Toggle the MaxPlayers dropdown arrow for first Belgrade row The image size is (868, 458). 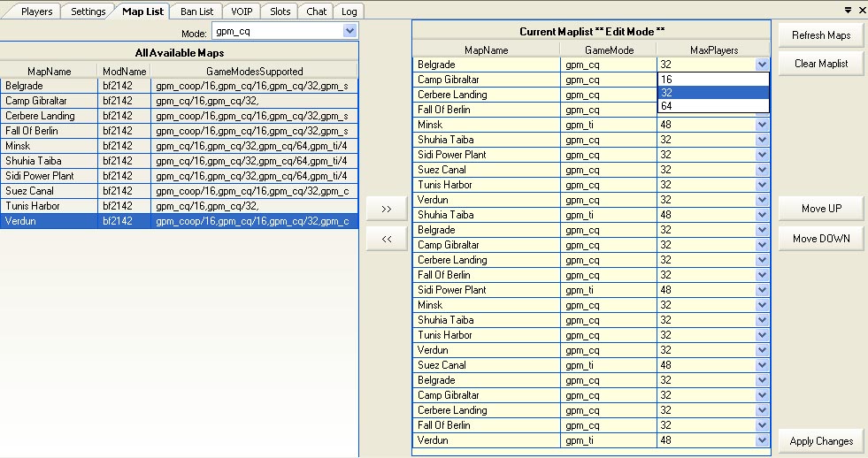pyautogui.click(x=763, y=65)
